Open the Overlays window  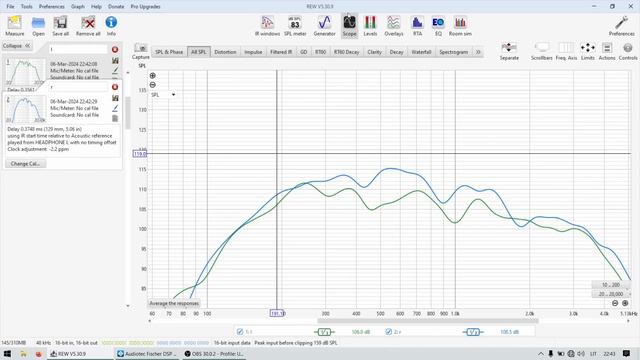(393, 26)
